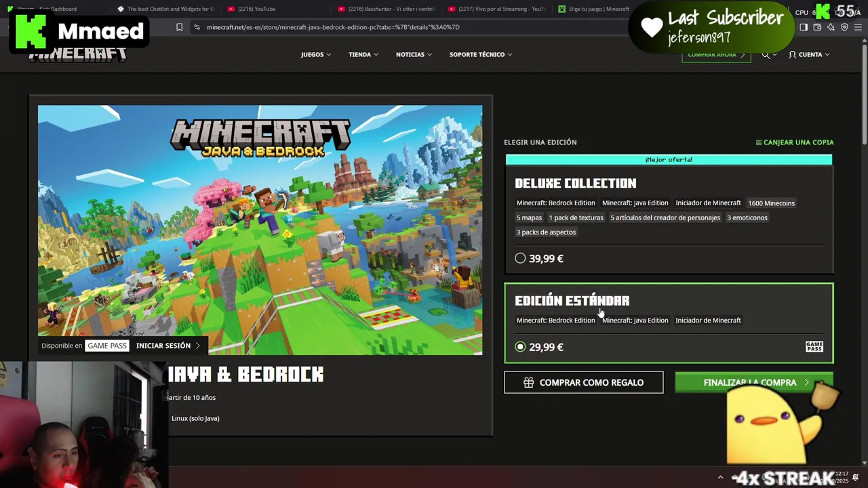The height and width of the screenshot is (488, 868).
Task: Click the account person icon beside Cuenta
Action: [792, 54]
